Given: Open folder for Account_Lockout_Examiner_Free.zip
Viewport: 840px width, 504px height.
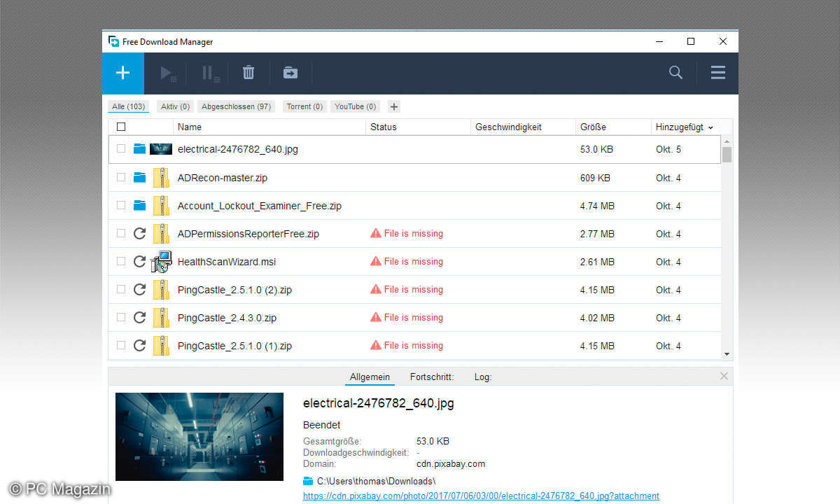Looking at the screenshot, I should tap(139, 206).
